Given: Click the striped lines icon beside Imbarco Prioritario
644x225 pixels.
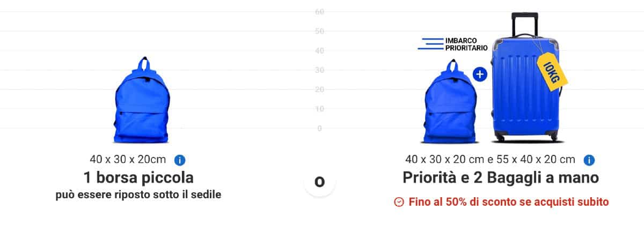Looking at the screenshot, I should [431, 44].
